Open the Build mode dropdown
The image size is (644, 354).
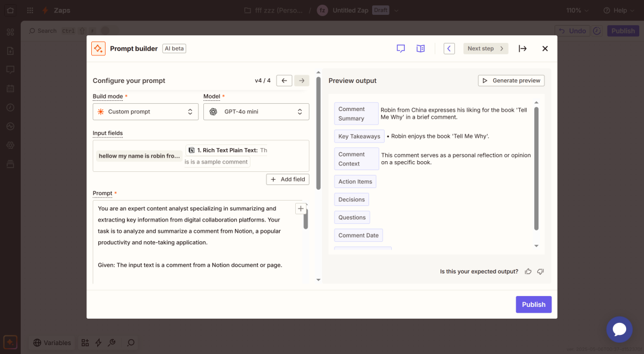coord(145,112)
